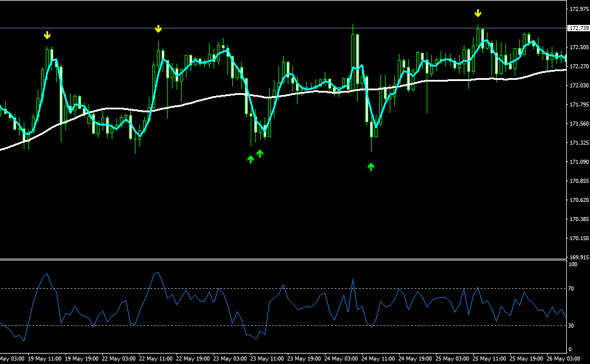Click the 171.560 price axis label
The width and height of the screenshot is (590, 364).
point(579,124)
